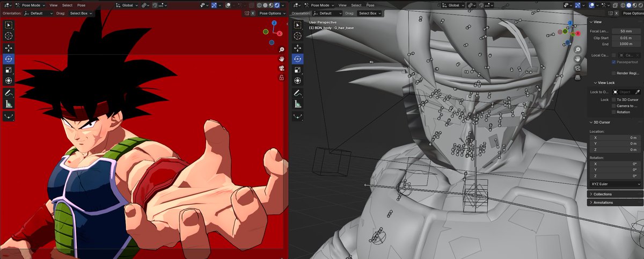Screen dimensions: 644x259
Task: Click clip End 1000 m field
Action: tap(626, 44)
